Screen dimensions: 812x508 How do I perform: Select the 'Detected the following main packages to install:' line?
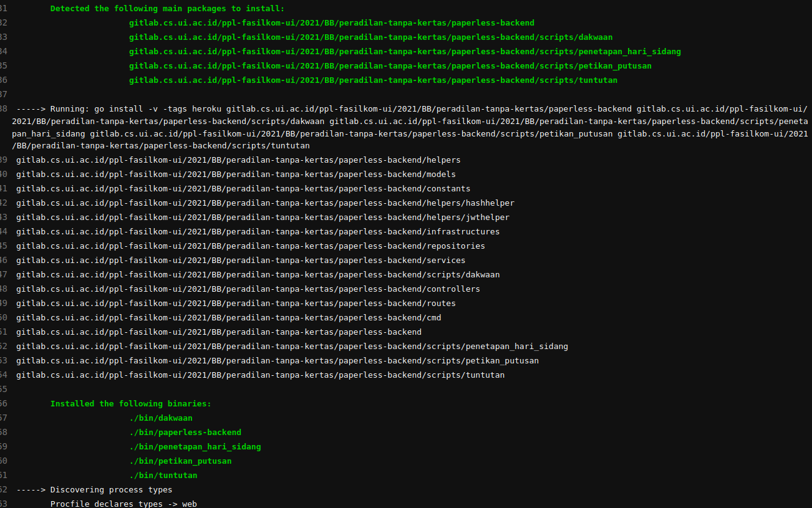coord(167,9)
